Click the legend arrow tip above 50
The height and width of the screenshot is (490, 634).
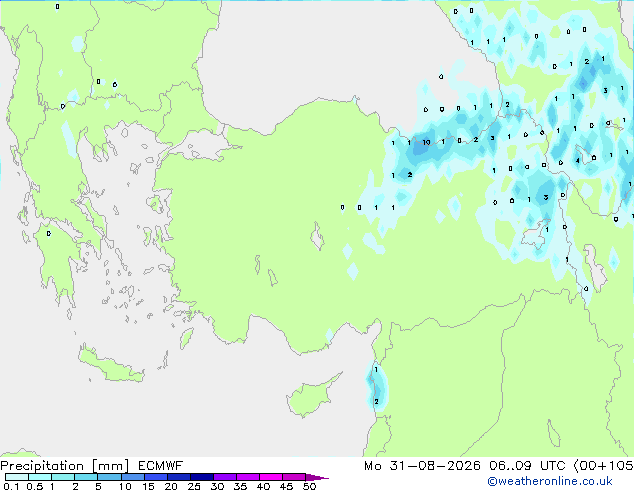click(x=317, y=477)
